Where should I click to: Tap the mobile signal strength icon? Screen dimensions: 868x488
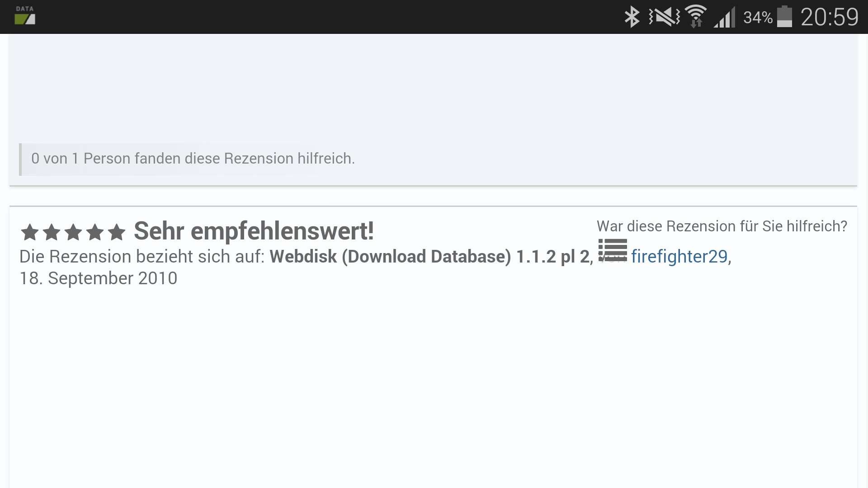pos(725,18)
